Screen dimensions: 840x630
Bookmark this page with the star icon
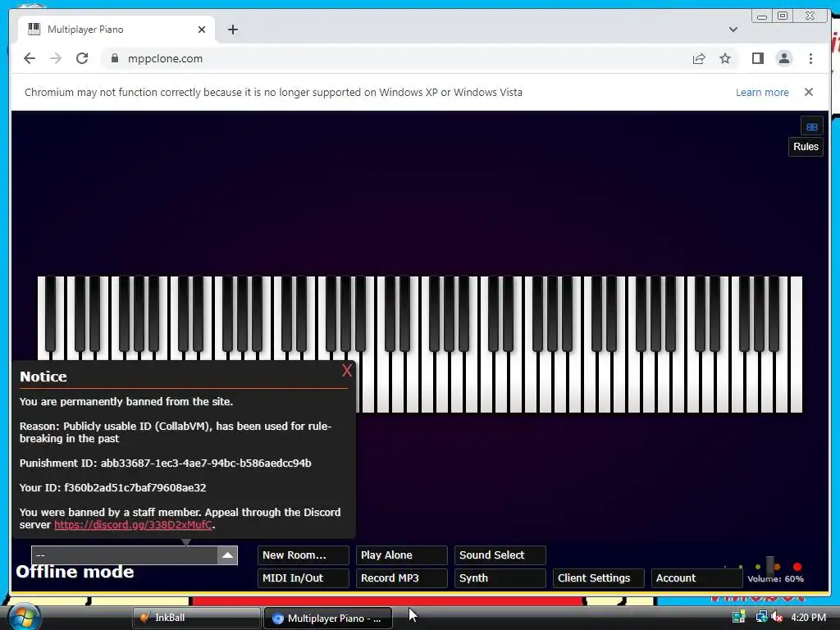(x=725, y=58)
